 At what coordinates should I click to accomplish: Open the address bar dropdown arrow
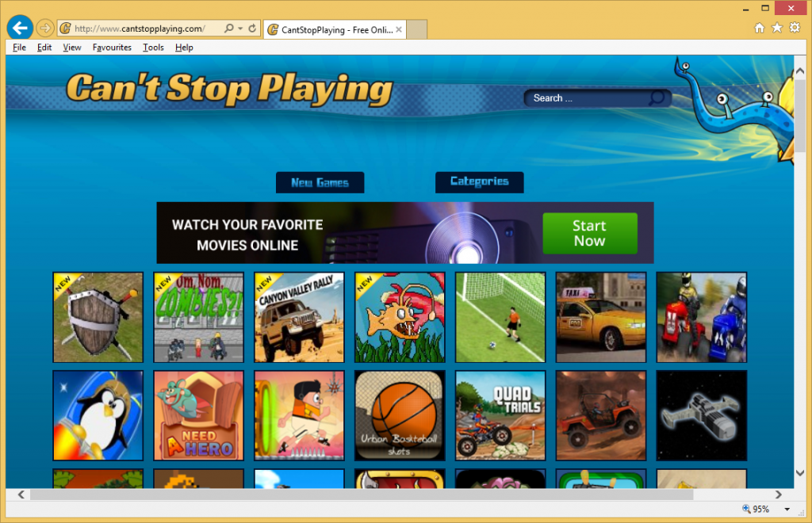click(x=240, y=29)
